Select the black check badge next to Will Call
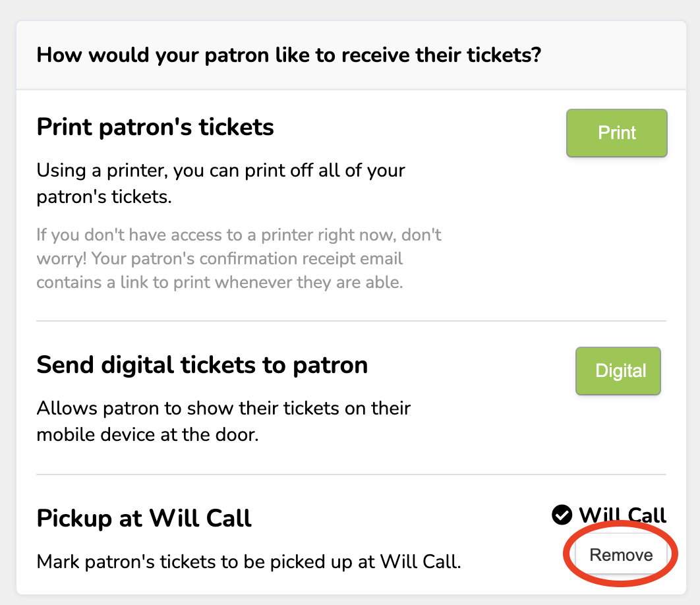Viewport: 700px width, 605px height. click(x=562, y=515)
